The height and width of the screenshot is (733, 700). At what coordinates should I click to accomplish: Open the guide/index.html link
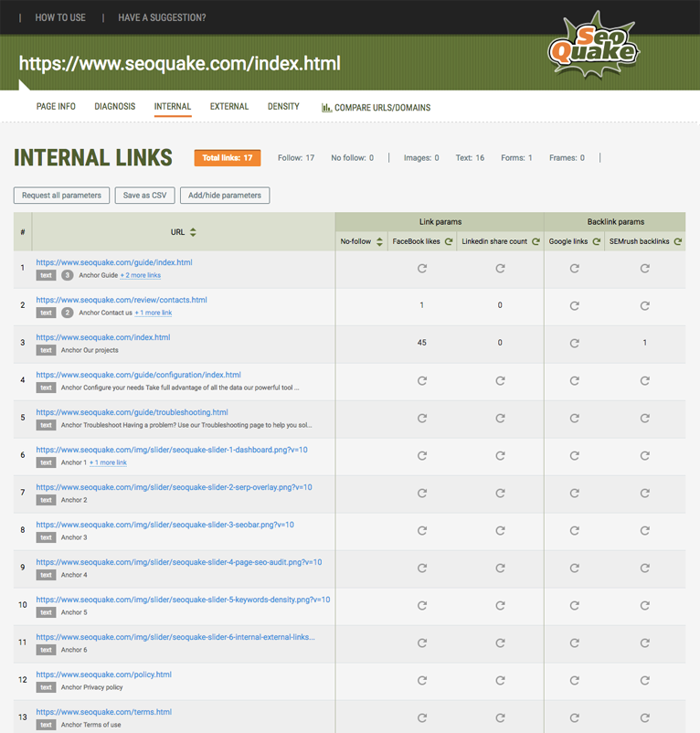click(x=114, y=262)
